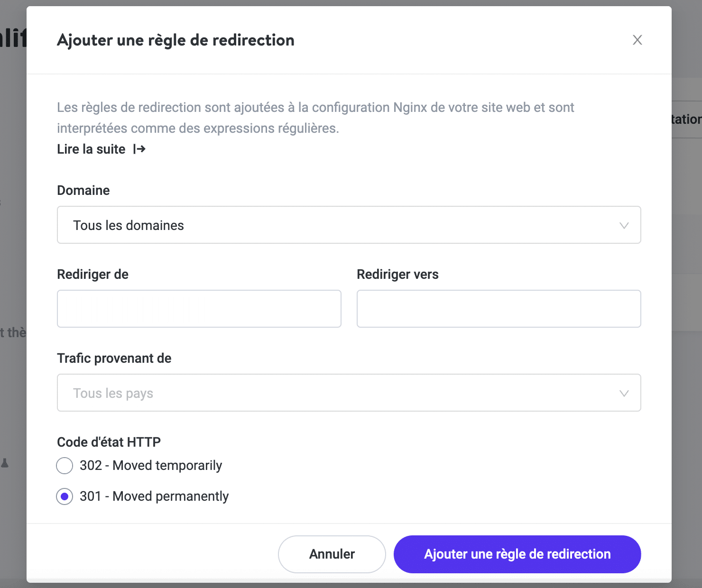Open the Tous les domaines dropdown
The image size is (702, 588).
click(349, 225)
